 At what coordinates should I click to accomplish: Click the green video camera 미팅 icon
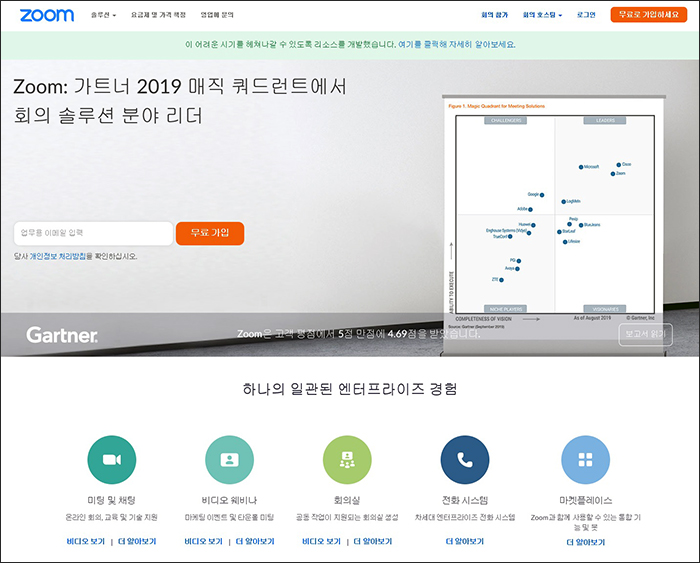pos(112,459)
